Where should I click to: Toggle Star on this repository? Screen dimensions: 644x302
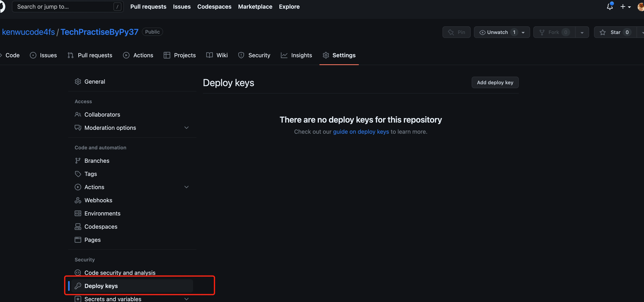pyautogui.click(x=615, y=32)
